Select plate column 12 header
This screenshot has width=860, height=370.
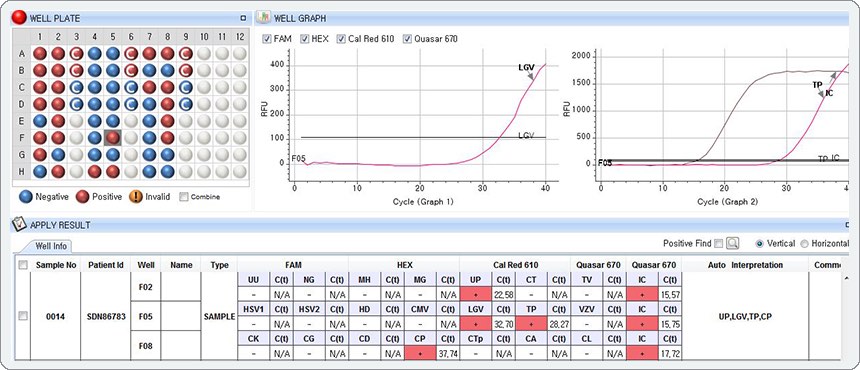[x=240, y=37]
